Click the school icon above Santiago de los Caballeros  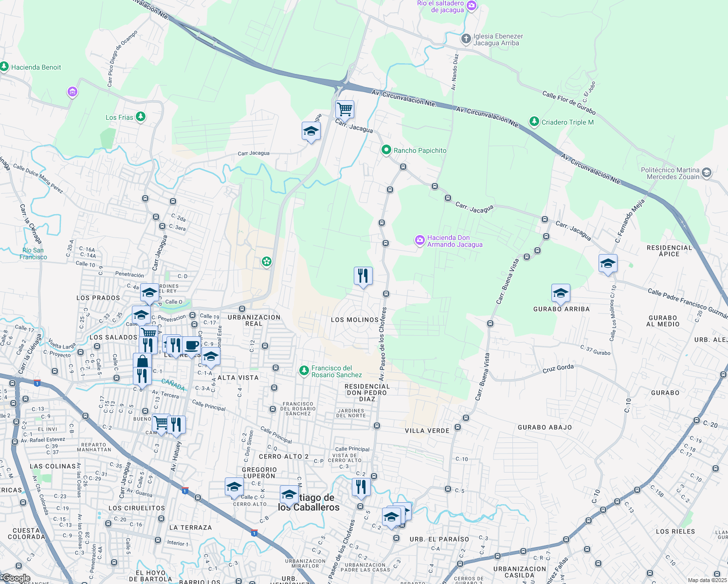tap(290, 493)
